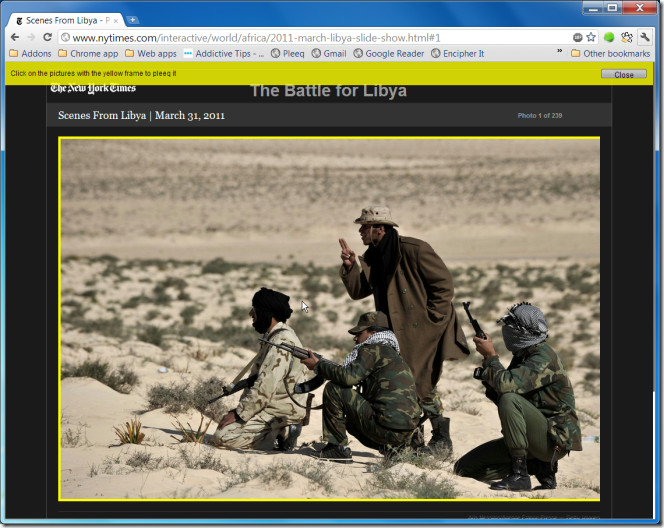Minimize the Chrome window
The height and width of the screenshot is (528, 664).
[x=593, y=8]
